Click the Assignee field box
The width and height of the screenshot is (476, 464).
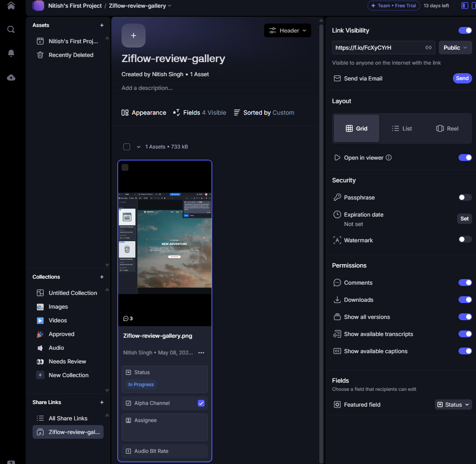165,427
